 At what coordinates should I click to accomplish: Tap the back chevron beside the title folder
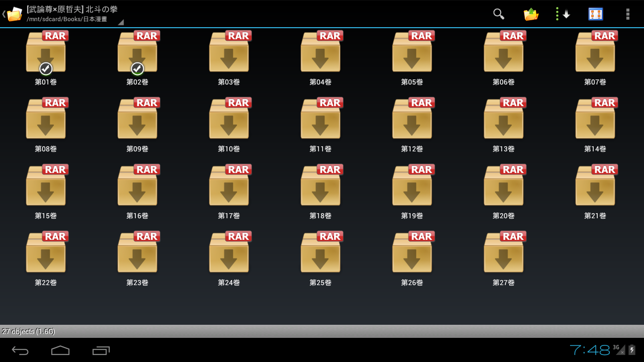pos(5,14)
